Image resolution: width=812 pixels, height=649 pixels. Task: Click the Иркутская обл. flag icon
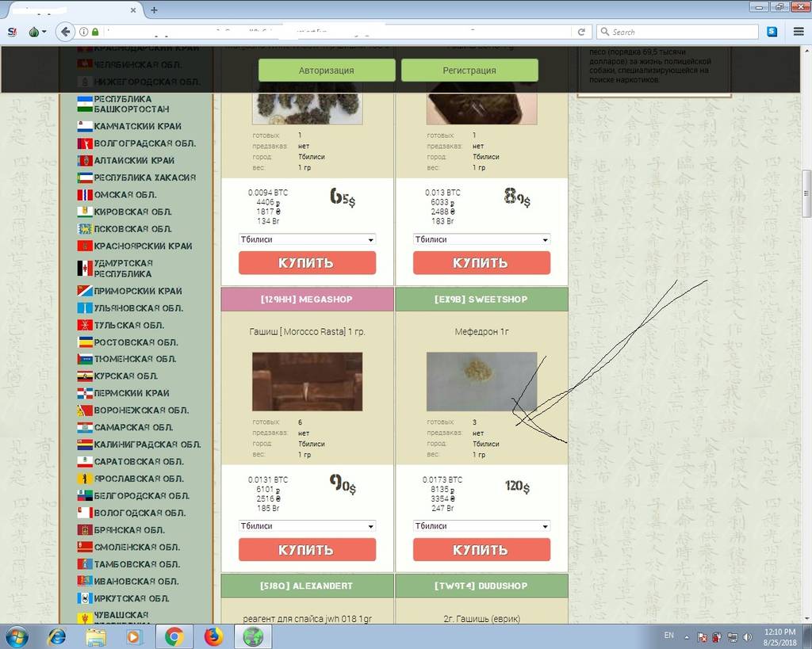[85, 599]
